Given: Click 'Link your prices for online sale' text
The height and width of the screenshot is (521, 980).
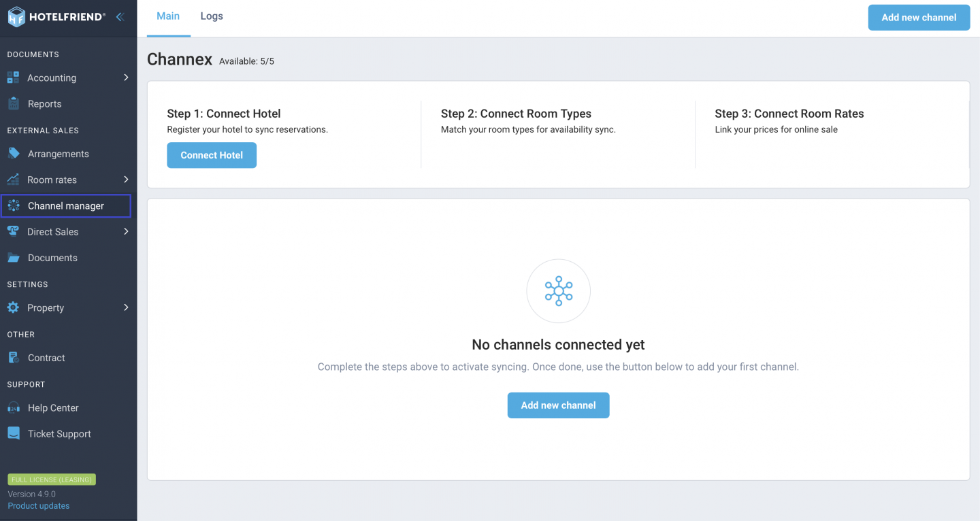Looking at the screenshot, I should [x=777, y=129].
